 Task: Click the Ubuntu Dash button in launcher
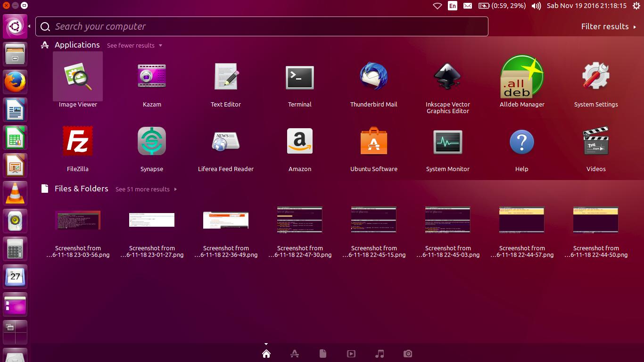(x=15, y=26)
